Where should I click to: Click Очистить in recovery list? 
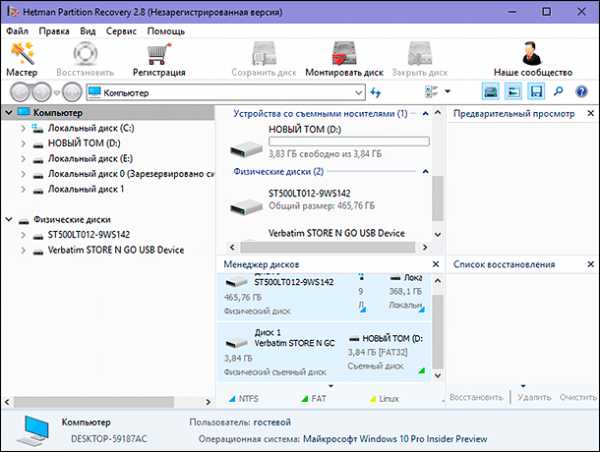click(578, 397)
